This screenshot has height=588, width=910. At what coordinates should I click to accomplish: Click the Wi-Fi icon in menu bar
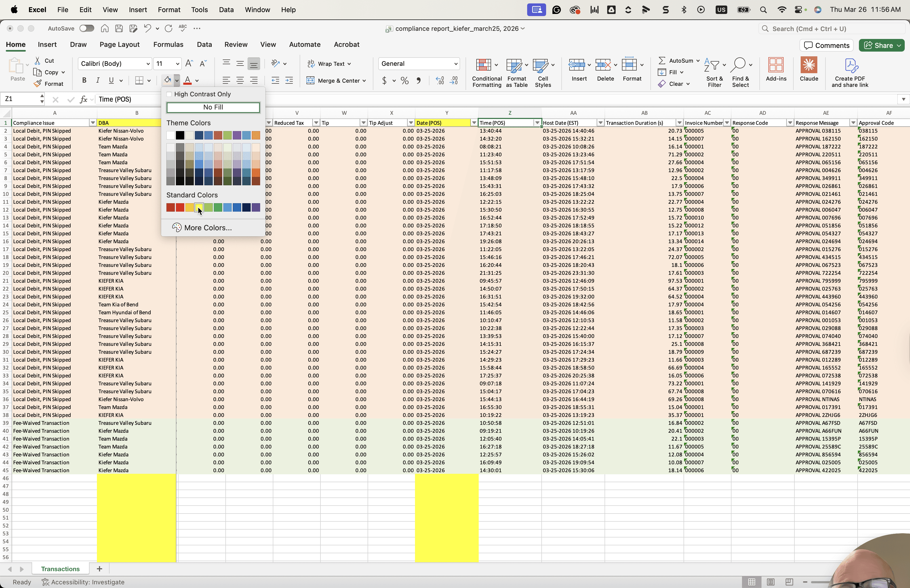pyautogui.click(x=782, y=10)
